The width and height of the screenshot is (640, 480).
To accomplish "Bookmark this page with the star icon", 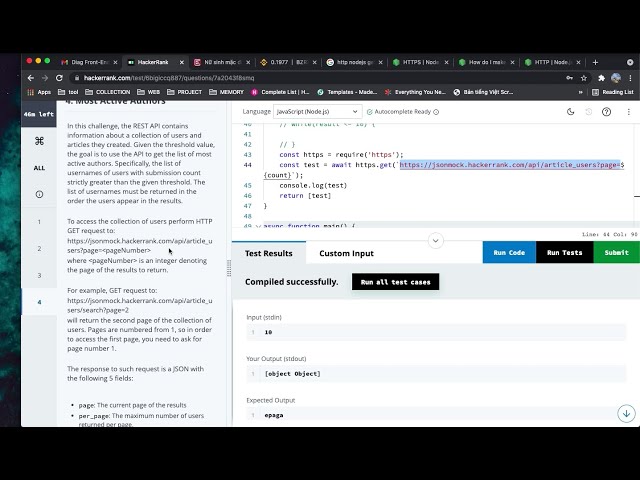I will pyautogui.click(x=584, y=78).
